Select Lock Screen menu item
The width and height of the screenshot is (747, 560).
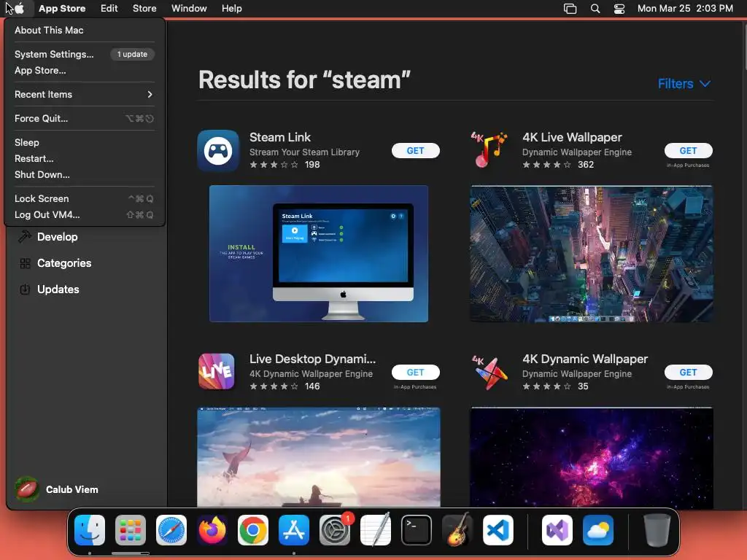click(x=84, y=198)
